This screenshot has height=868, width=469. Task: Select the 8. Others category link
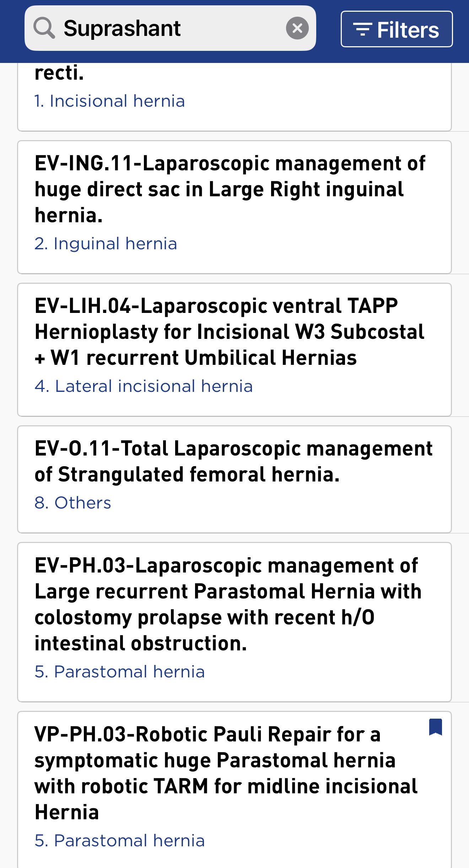pyautogui.click(x=73, y=503)
